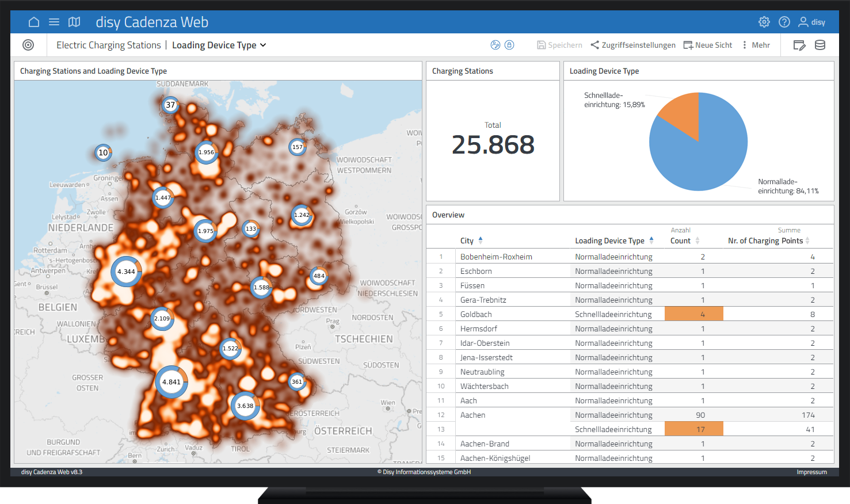Click the 4.841 cluster marker on map

171,382
